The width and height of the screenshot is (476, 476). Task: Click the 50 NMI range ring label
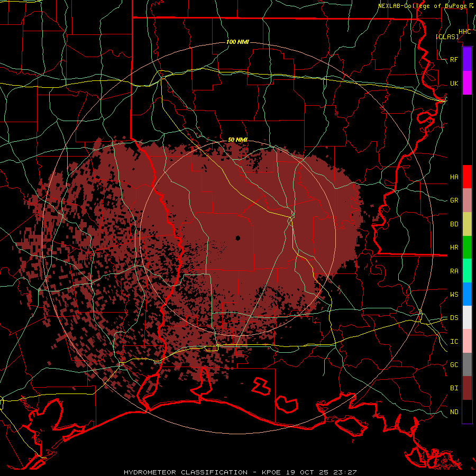[237, 140]
